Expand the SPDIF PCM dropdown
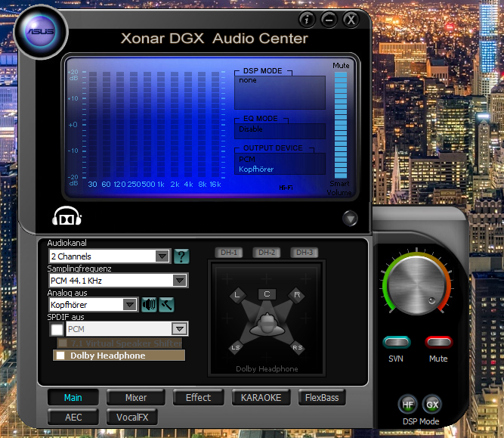Image resolution: width=504 pixels, height=438 pixels. coord(179,329)
